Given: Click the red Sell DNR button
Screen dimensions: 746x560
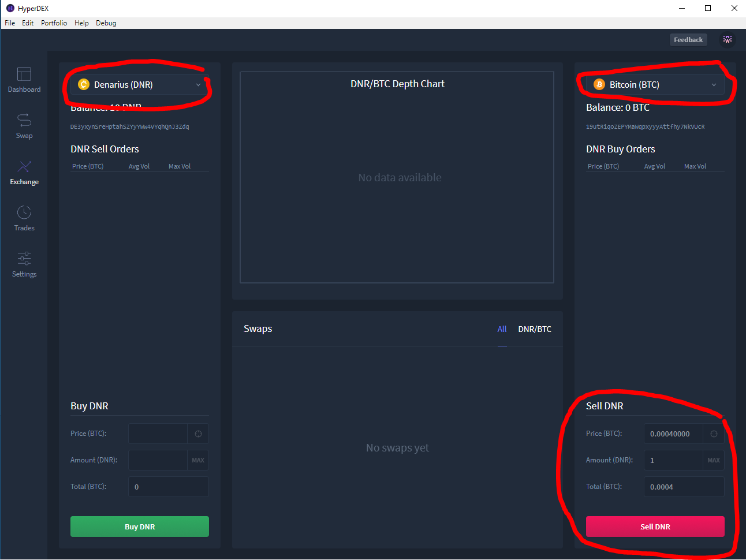Looking at the screenshot, I should (655, 527).
